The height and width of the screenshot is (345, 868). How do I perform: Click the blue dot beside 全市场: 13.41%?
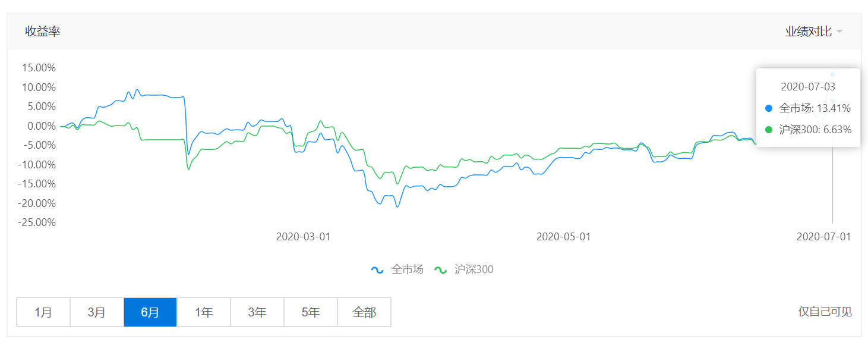tap(768, 108)
